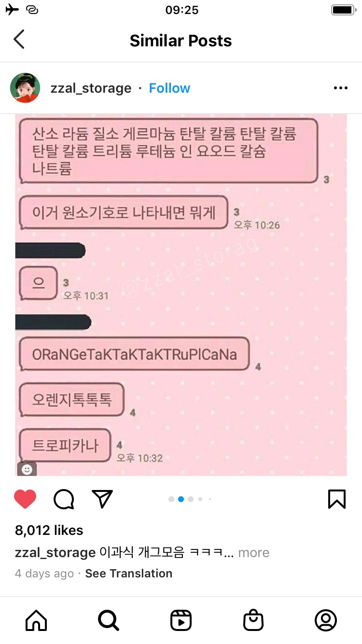
Task: Save the post with the bookmark icon
Action: 336,499
